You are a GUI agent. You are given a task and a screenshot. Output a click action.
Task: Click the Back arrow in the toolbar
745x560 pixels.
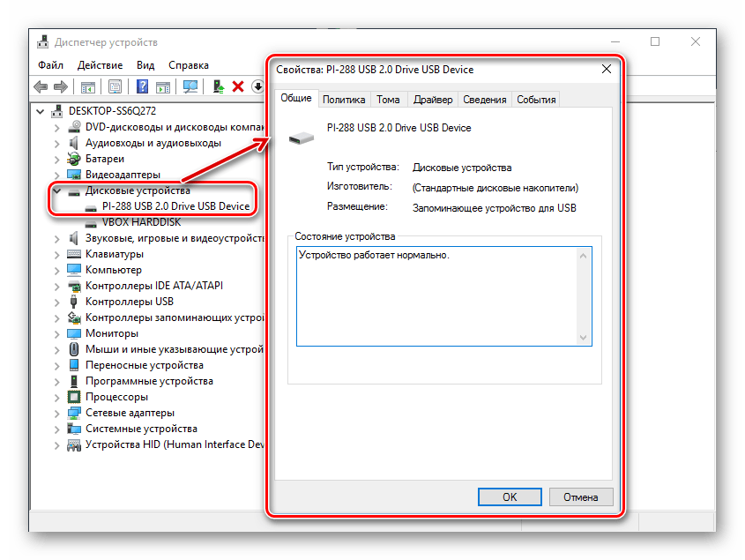tap(41, 86)
